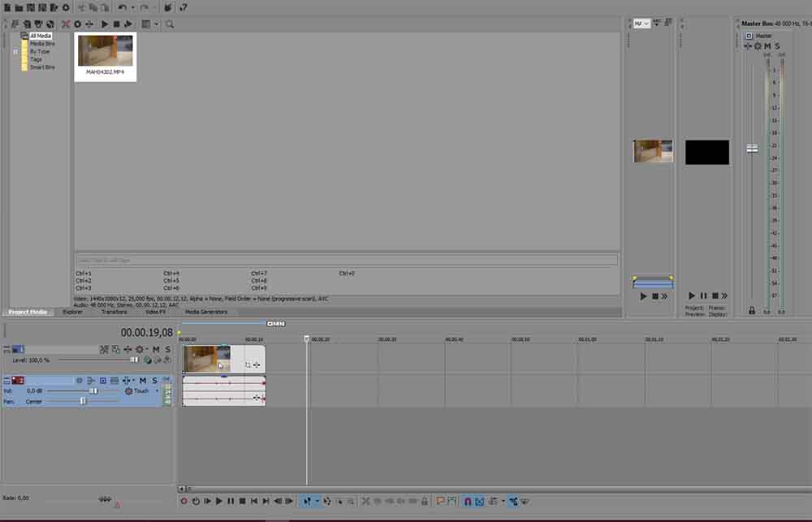Toggle Loop Playback in transport bar
The height and width of the screenshot is (522, 812).
coord(196,501)
